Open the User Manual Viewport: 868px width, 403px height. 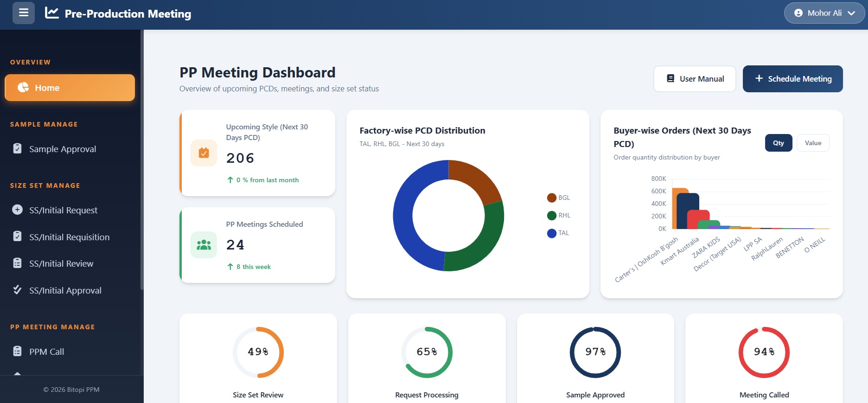(695, 79)
